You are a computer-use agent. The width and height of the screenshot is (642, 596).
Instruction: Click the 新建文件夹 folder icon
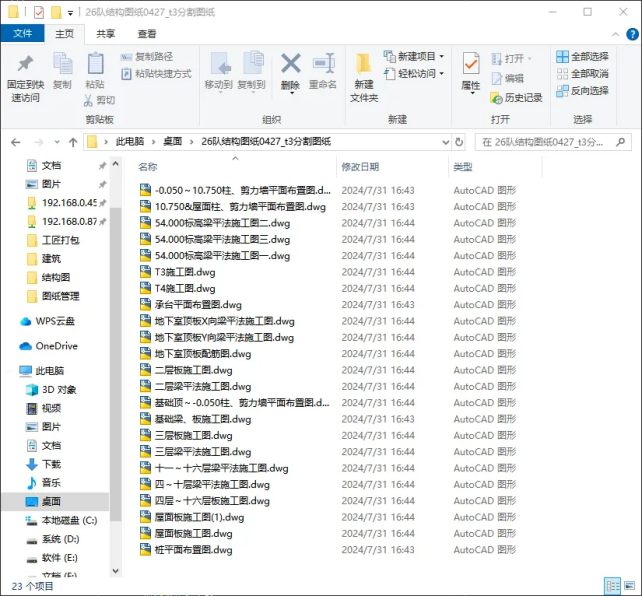tap(364, 66)
